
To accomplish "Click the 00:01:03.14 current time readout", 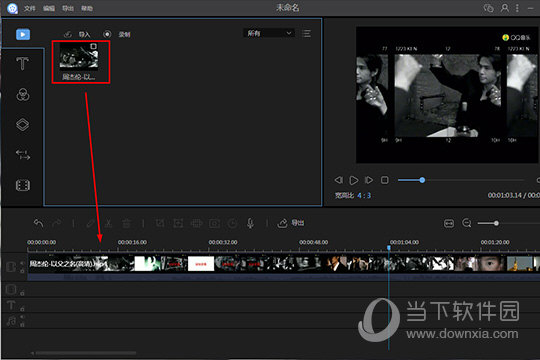I will coord(505,195).
